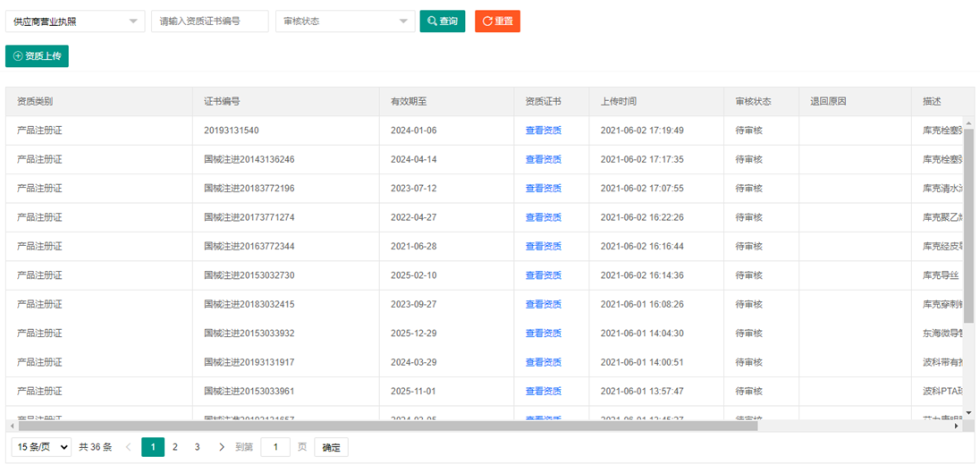Click the table's vertical scrollbar thumb

tap(968, 224)
